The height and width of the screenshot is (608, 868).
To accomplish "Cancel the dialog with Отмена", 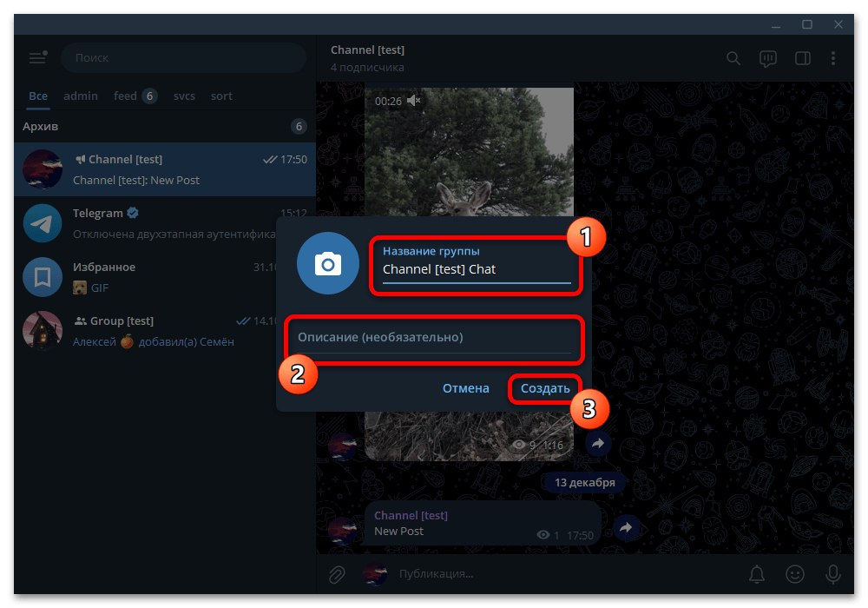I will 465,389.
